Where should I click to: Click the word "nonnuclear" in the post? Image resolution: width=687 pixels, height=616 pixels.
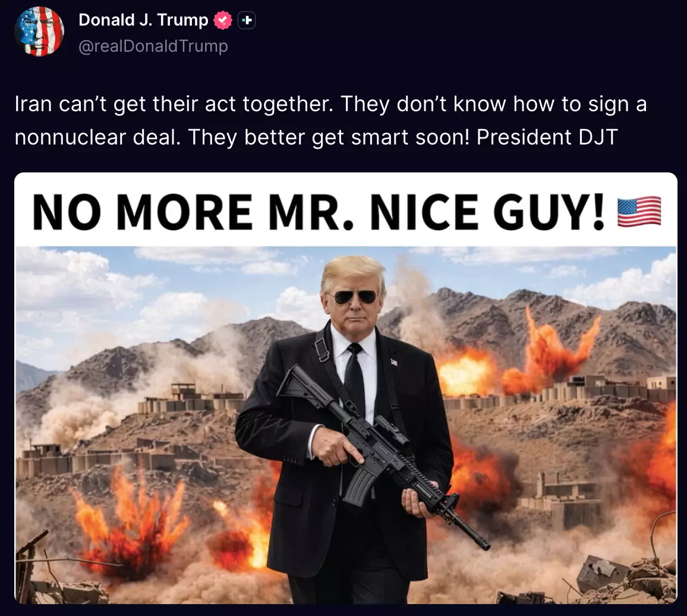click(70, 137)
